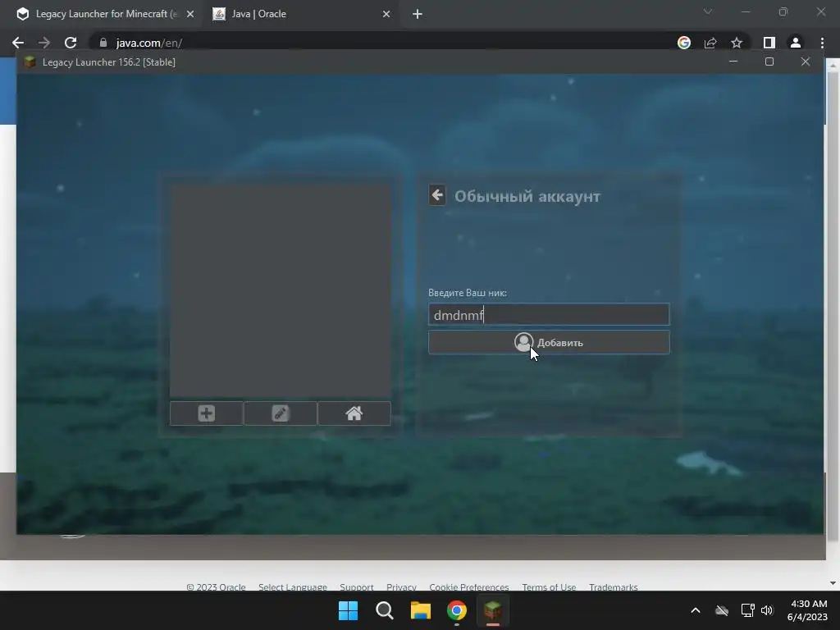Close the Legacy Launcher for Minecraft tab
This screenshot has height=630, width=840.
tap(190, 14)
